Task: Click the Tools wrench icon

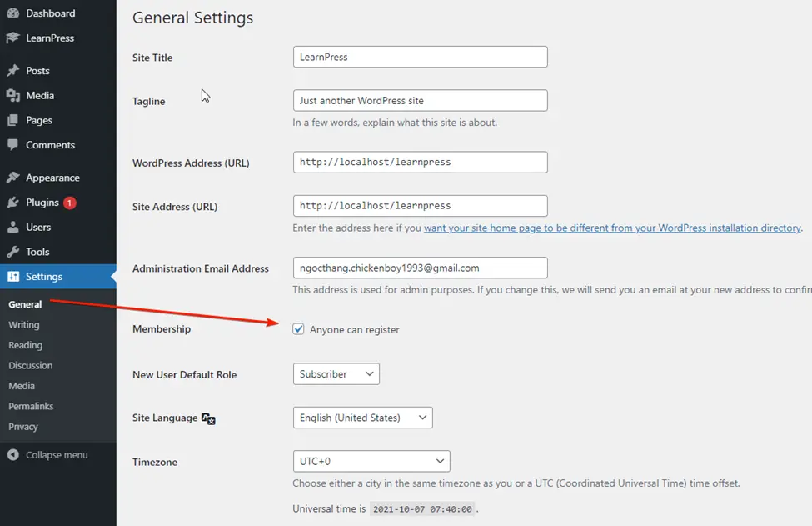Action: [x=13, y=250]
